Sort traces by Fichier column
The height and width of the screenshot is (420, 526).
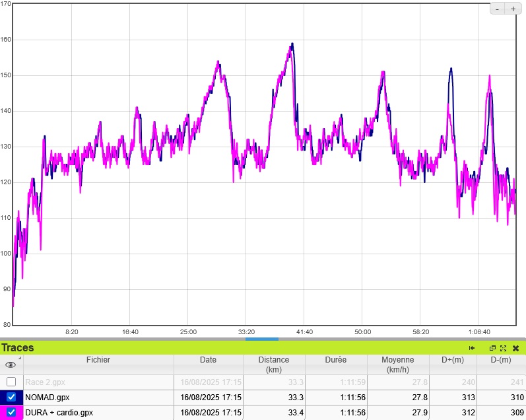[x=98, y=360]
